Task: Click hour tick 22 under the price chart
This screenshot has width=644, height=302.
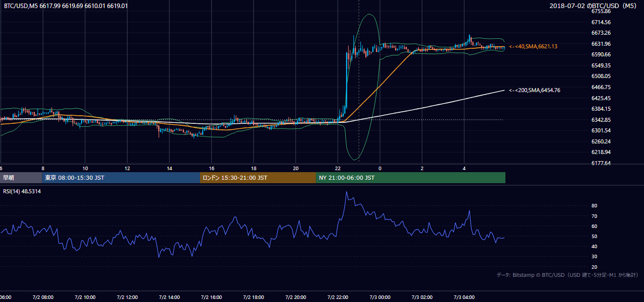Action: point(338,169)
